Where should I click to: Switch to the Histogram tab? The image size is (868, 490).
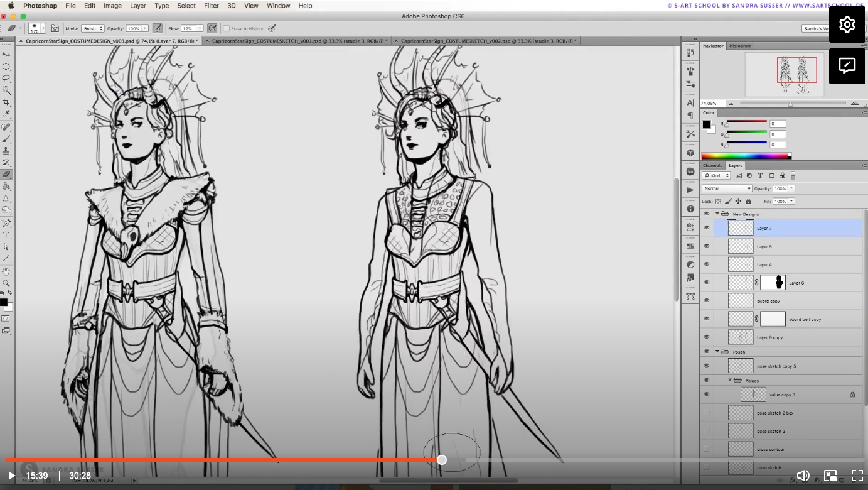pos(741,46)
